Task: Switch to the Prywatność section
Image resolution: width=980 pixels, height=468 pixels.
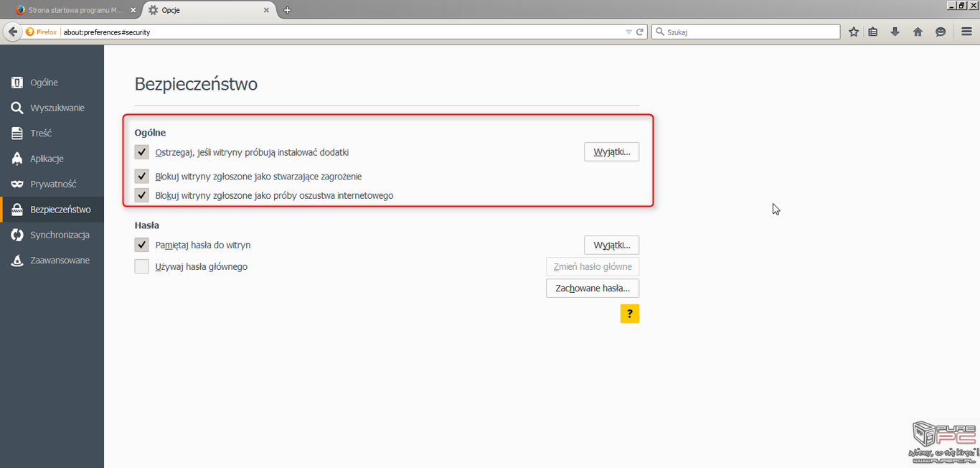Action: [52, 184]
